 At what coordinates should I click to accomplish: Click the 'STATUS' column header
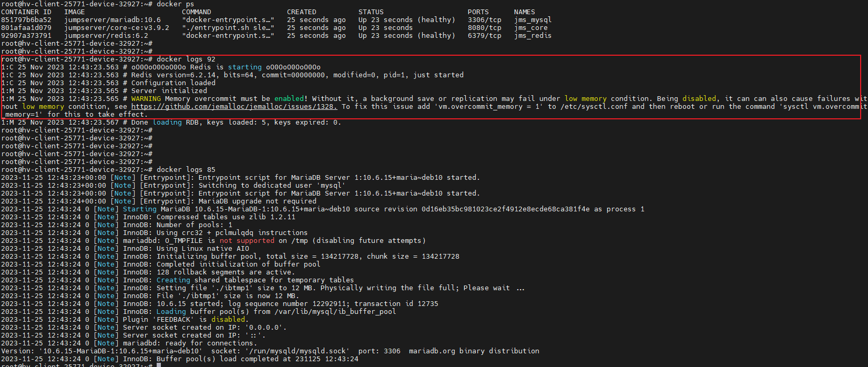[x=371, y=12]
